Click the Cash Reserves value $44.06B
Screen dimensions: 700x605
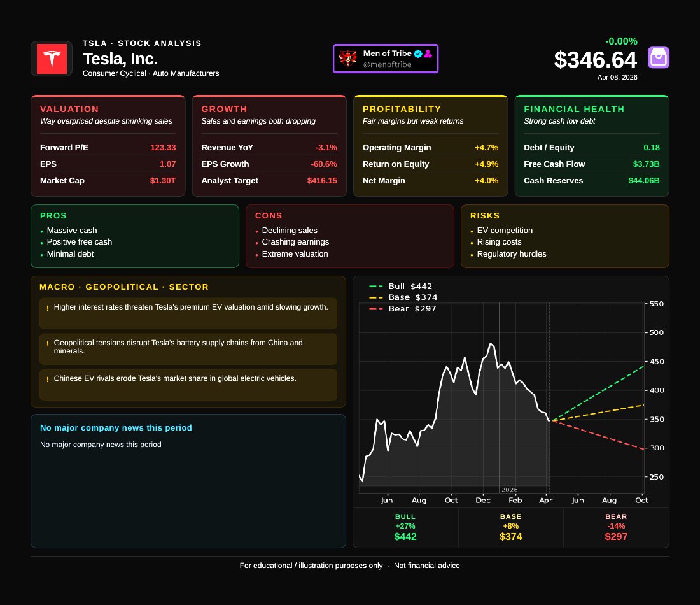[644, 180]
